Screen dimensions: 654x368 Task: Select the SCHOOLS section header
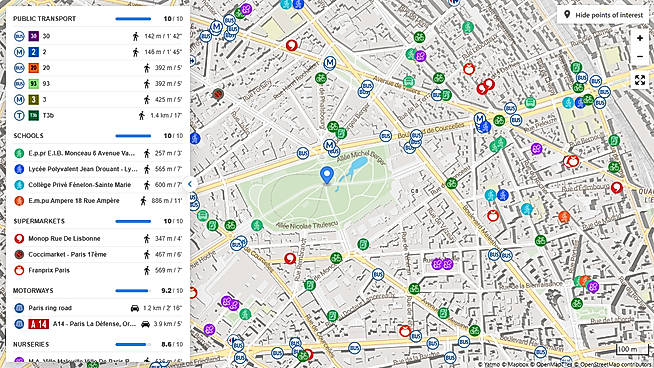28,136
